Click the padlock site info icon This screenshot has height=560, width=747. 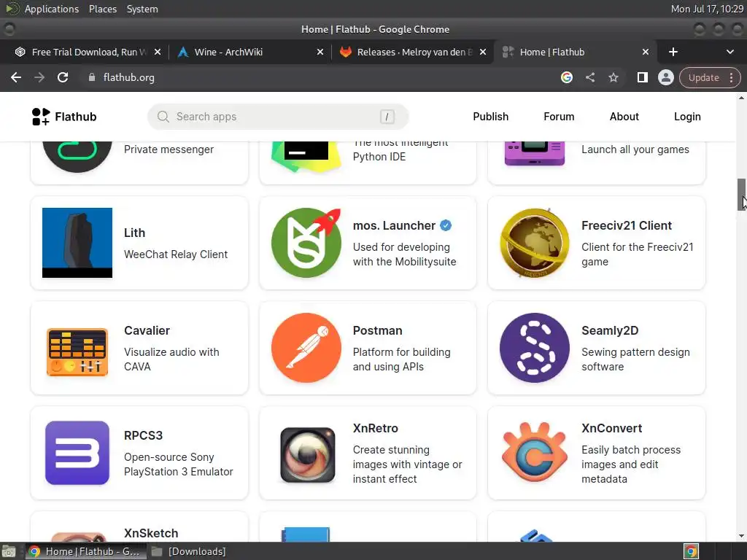[92, 77]
